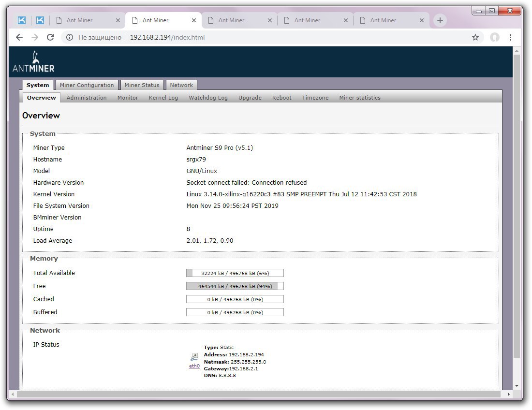Click the DNS value 8.8.8.8
The width and height of the screenshot is (532, 410).
tap(227, 375)
